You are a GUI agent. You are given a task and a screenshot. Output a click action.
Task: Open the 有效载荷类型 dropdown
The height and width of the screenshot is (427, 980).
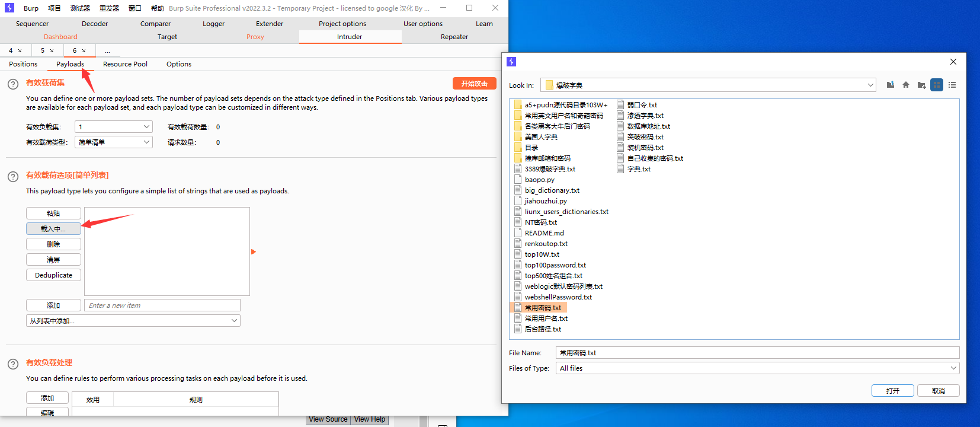[114, 142]
